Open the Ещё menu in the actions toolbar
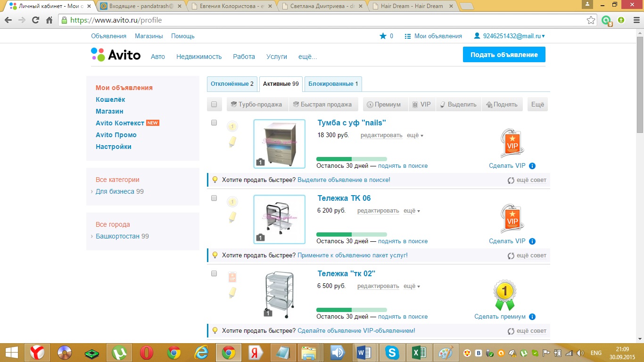The height and width of the screenshot is (362, 644). [x=537, y=104]
